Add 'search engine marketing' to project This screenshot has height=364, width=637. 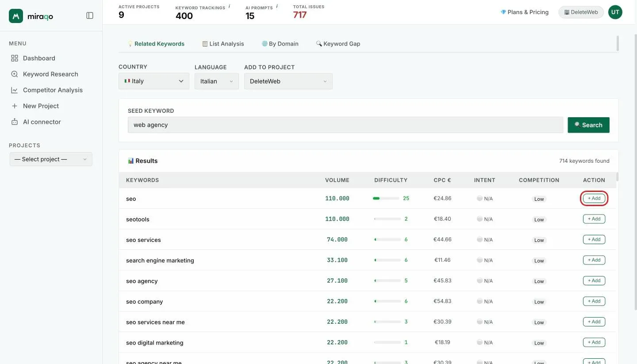coord(594,260)
